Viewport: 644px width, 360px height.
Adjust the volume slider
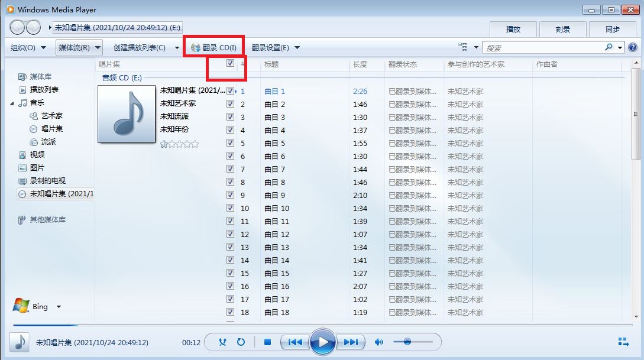click(x=407, y=342)
